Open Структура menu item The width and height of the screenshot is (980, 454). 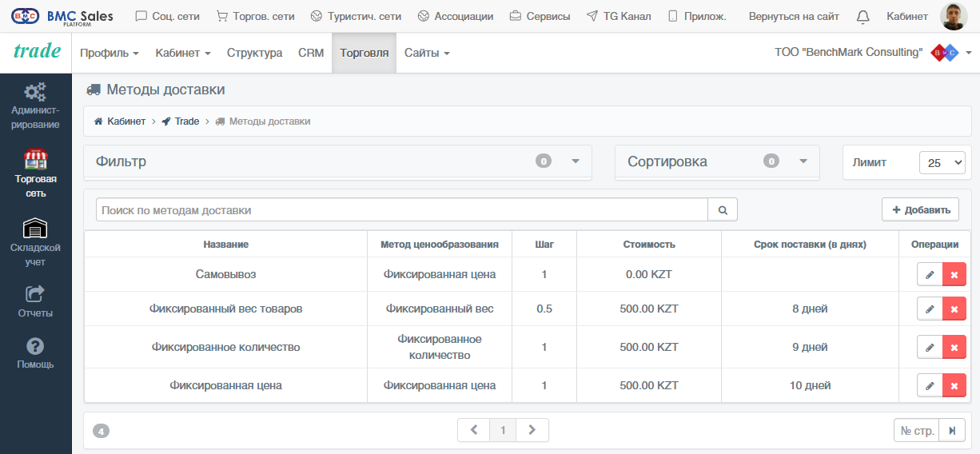point(254,53)
